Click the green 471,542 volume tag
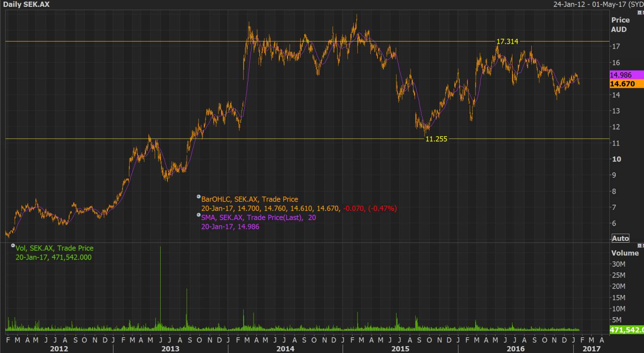The image size is (644, 353). (x=627, y=330)
